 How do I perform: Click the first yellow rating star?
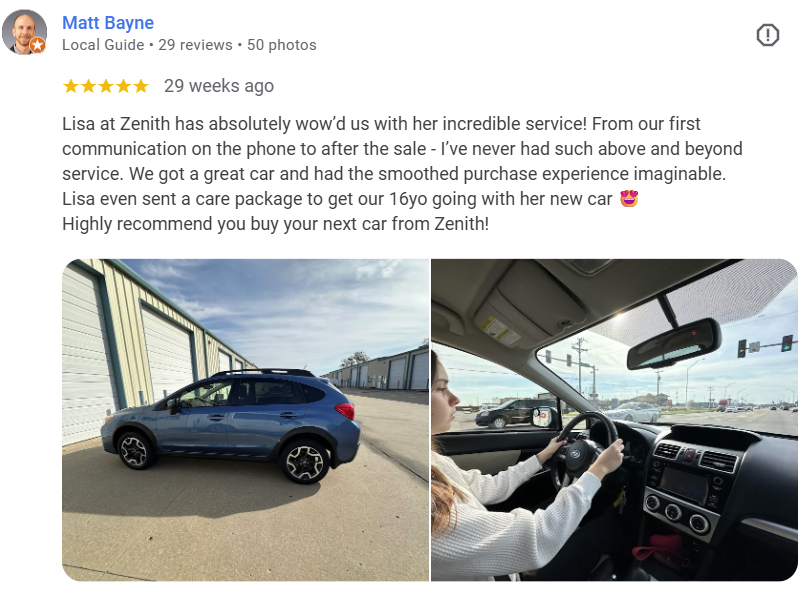click(x=71, y=86)
